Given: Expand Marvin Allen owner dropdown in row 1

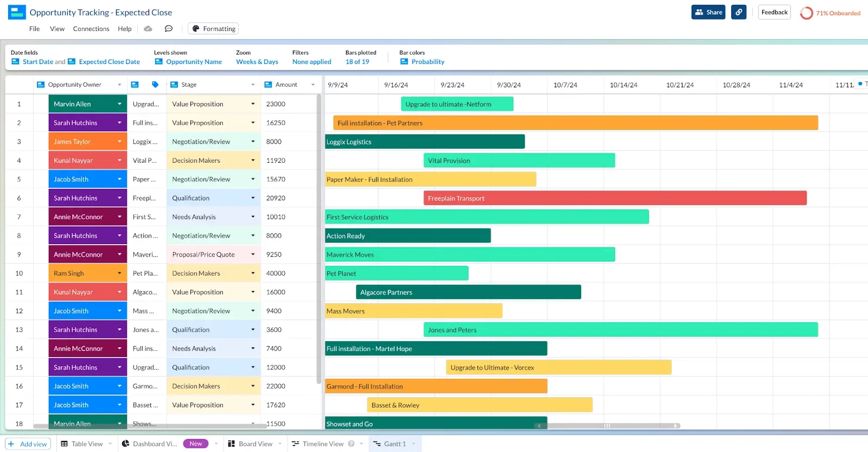Looking at the screenshot, I should [119, 104].
